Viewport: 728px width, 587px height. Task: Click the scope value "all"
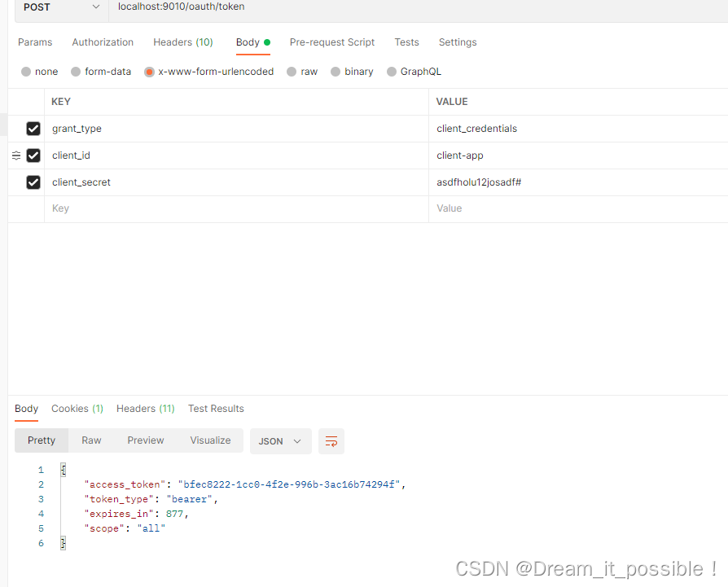(151, 528)
